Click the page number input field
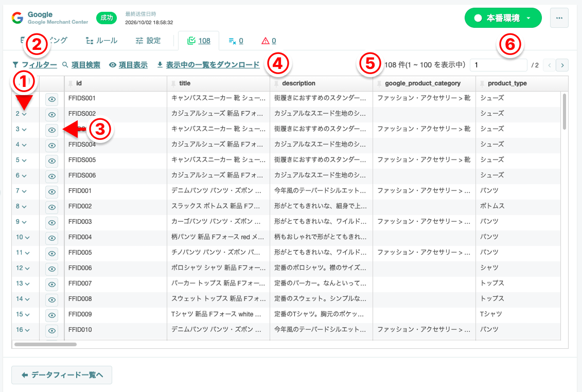 [x=499, y=65]
